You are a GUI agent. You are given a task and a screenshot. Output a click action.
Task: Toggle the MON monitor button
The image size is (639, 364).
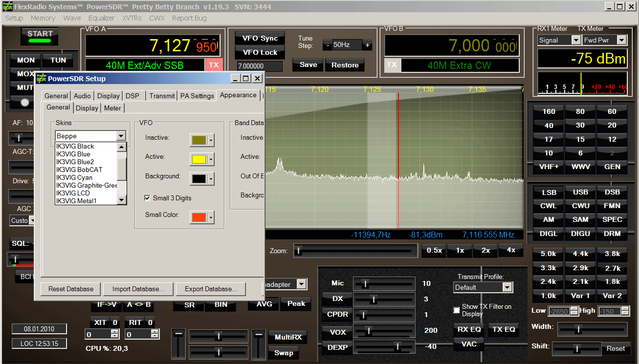tap(26, 60)
